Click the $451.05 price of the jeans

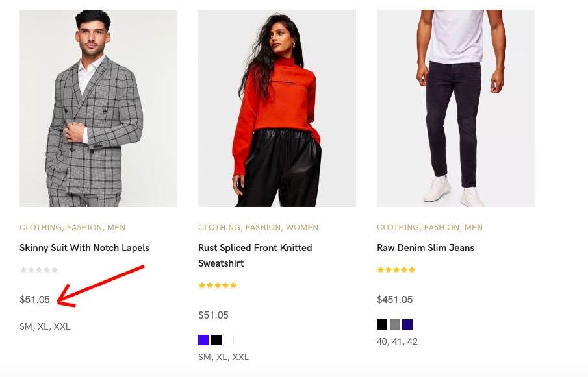[394, 300]
